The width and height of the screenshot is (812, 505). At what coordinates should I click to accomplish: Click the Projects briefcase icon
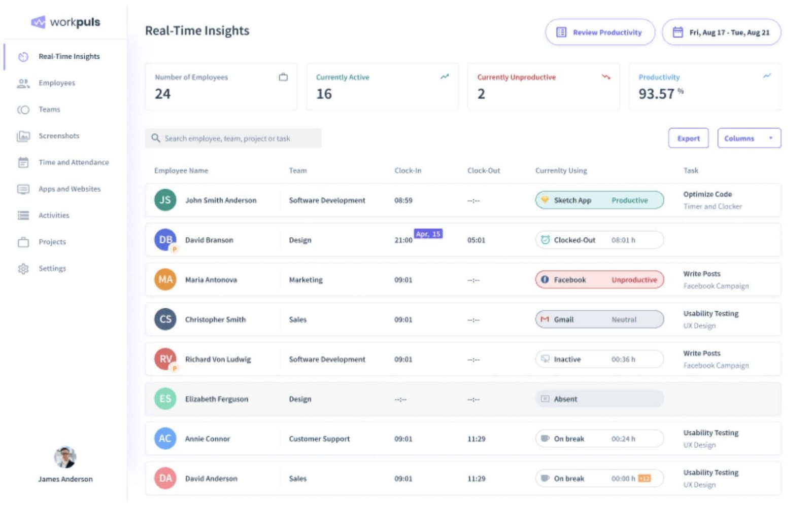point(23,242)
